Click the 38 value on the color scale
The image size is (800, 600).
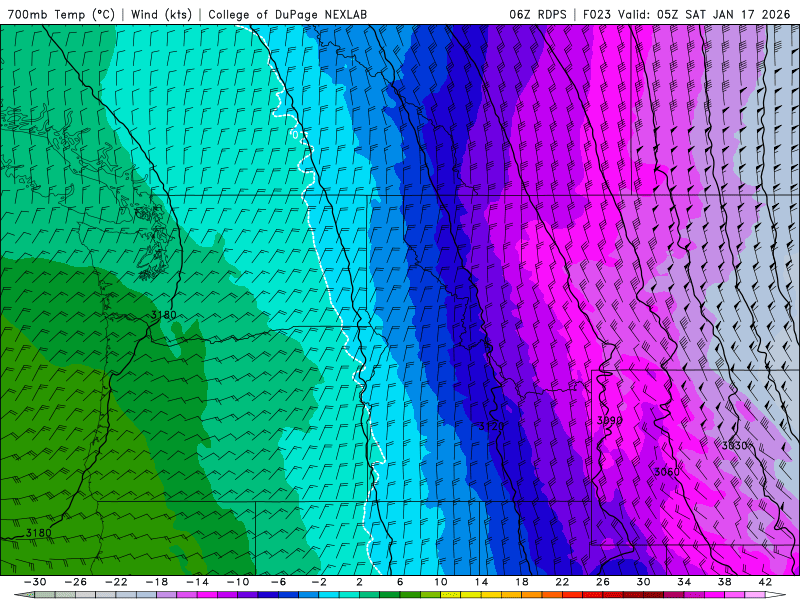(724, 582)
